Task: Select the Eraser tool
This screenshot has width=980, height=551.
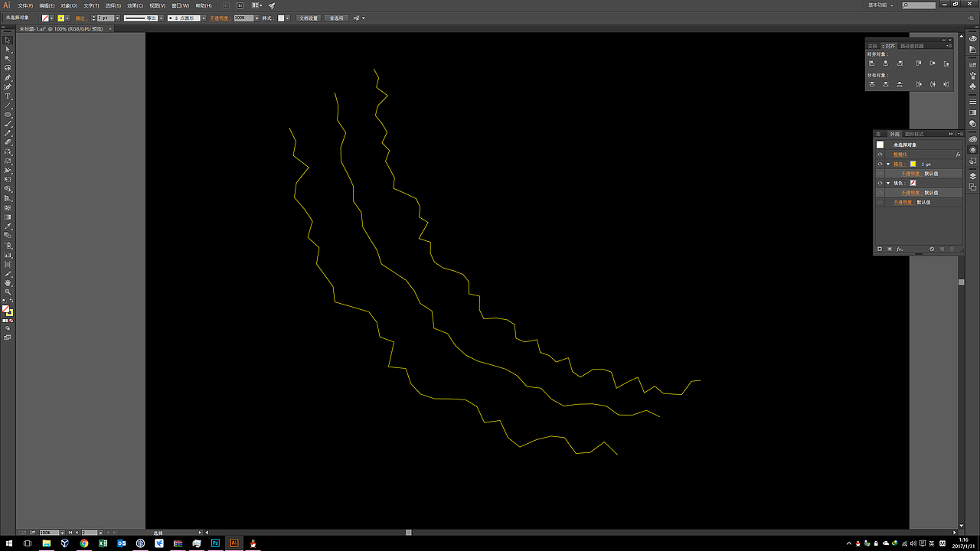Action: (x=8, y=141)
